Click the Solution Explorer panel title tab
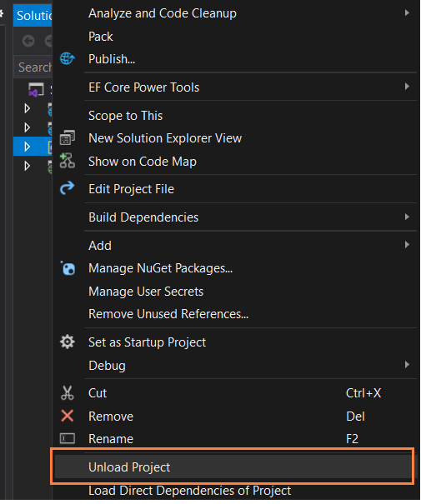This screenshot has height=504, width=421. coord(33,16)
